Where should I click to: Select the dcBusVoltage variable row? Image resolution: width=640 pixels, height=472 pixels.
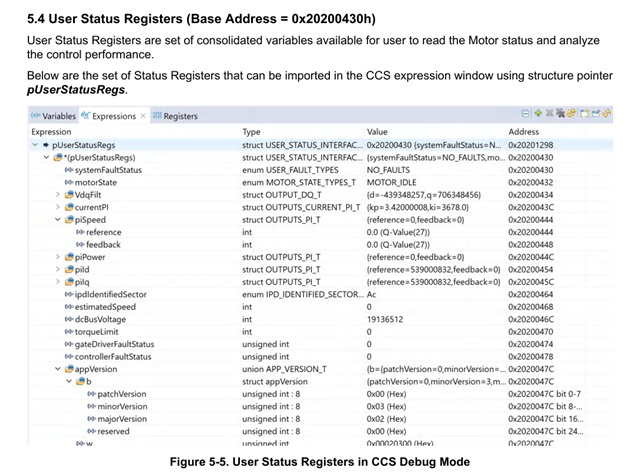coord(320,319)
